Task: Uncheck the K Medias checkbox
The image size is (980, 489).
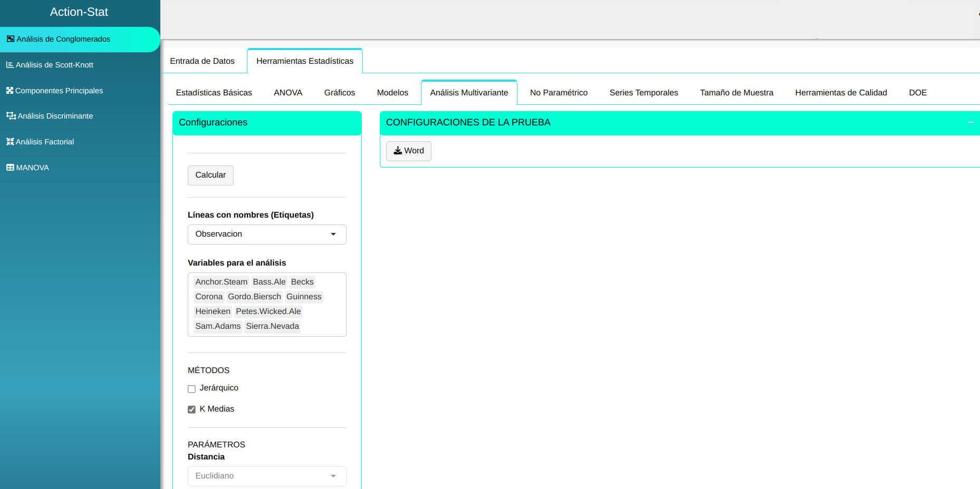Action: click(x=191, y=409)
